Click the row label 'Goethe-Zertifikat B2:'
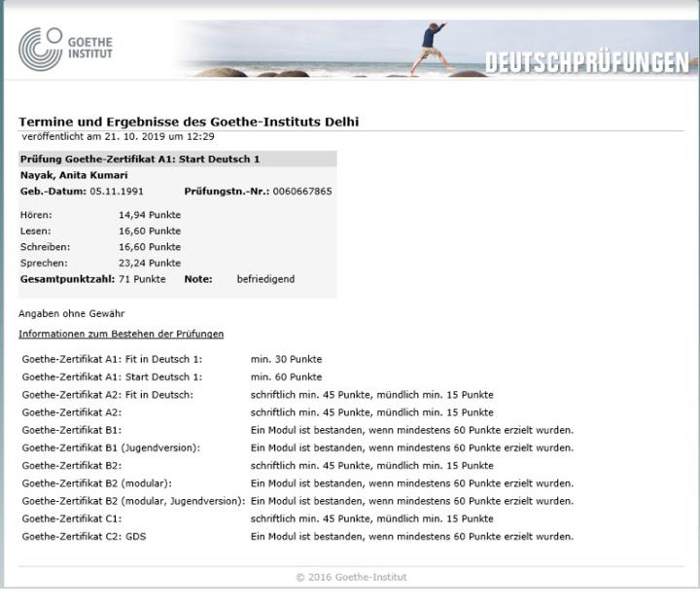This screenshot has height=606, width=700. (71, 465)
